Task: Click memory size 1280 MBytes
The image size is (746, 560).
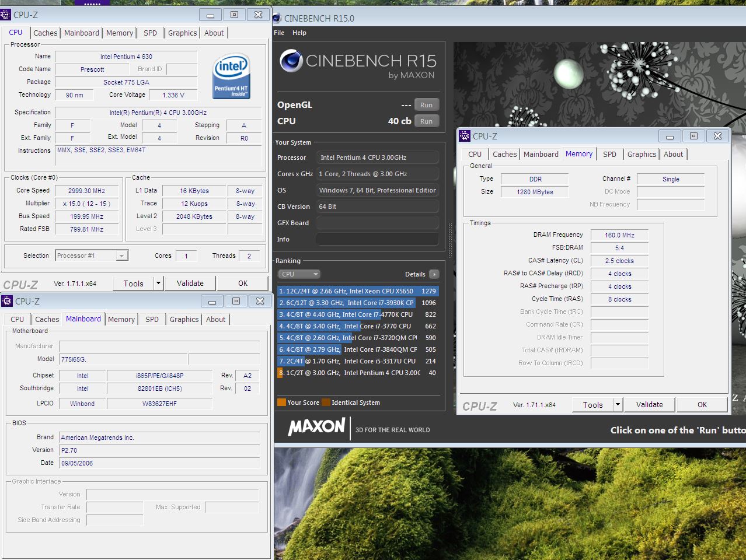Action: 534,192
